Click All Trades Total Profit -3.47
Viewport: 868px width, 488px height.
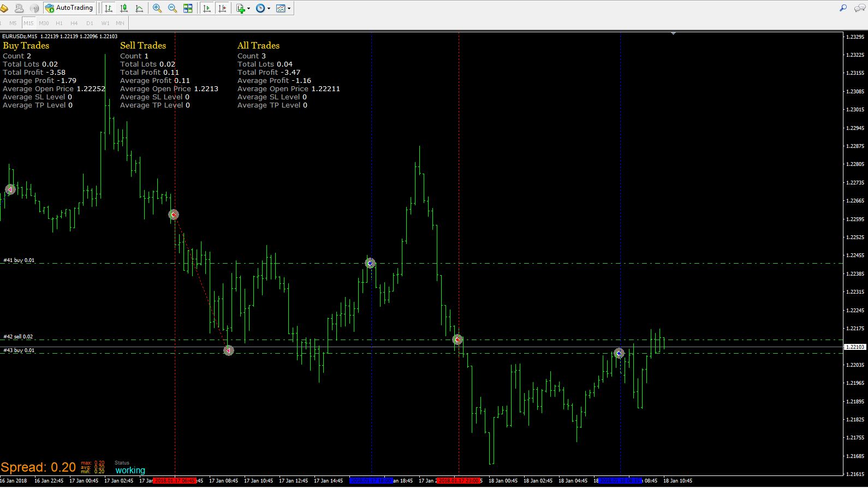[269, 72]
